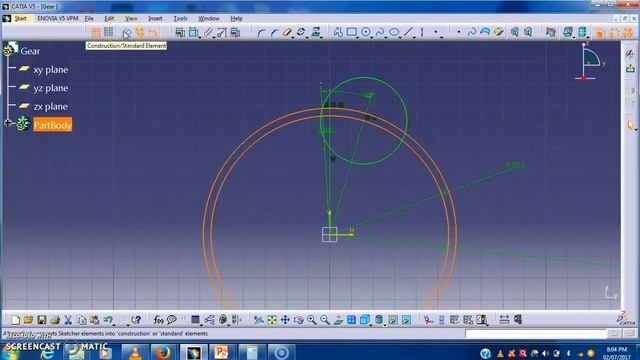This screenshot has height=360, width=640.
Task: Open Firefox from the taskbar
Action: point(162,352)
